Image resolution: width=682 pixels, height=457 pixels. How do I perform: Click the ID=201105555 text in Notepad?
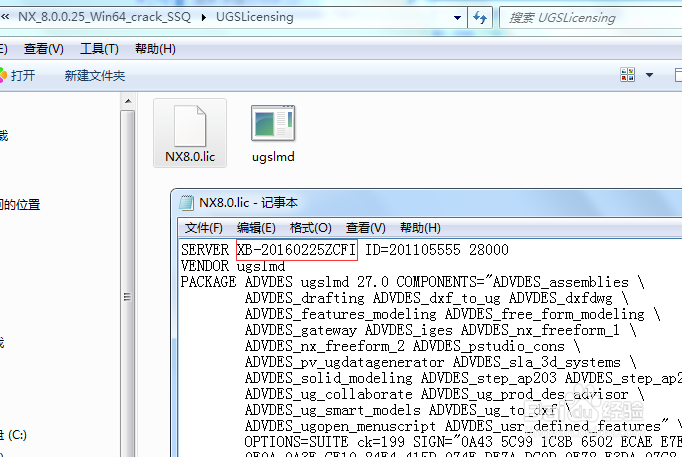[412, 250]
